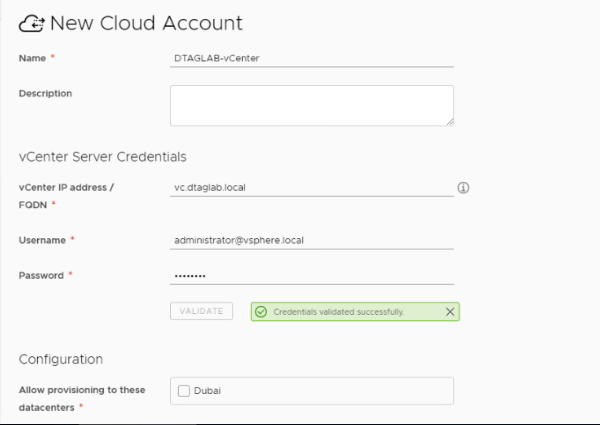Click the cloud account icon in header
600x425 pixels.
pos(32,22)
